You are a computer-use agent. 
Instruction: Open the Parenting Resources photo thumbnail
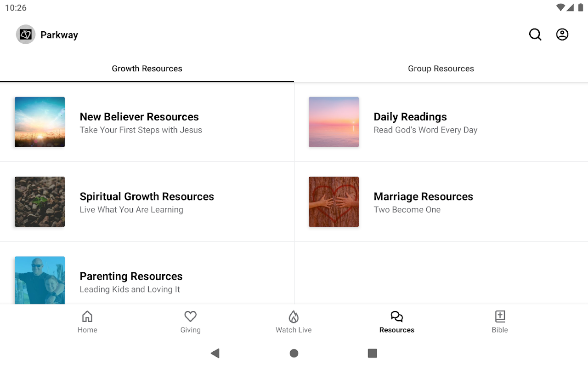[x=40, y=280]
